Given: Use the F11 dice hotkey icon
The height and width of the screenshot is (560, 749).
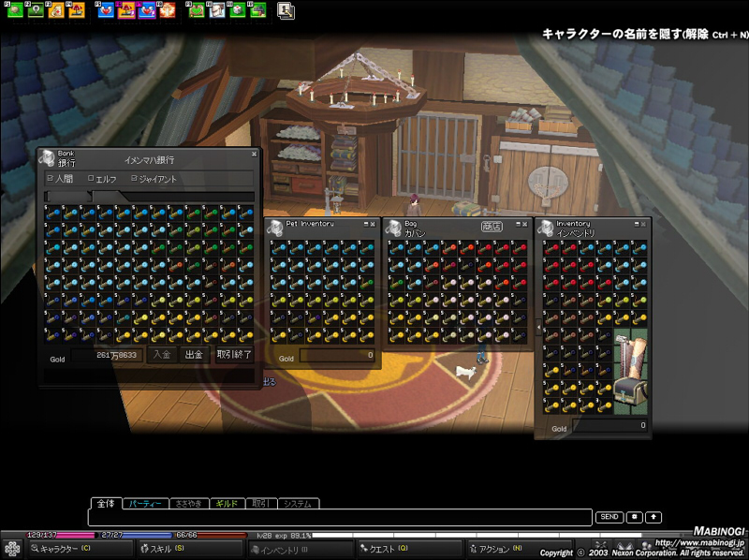Looking at the screenshot, I should tap(238, 9).
